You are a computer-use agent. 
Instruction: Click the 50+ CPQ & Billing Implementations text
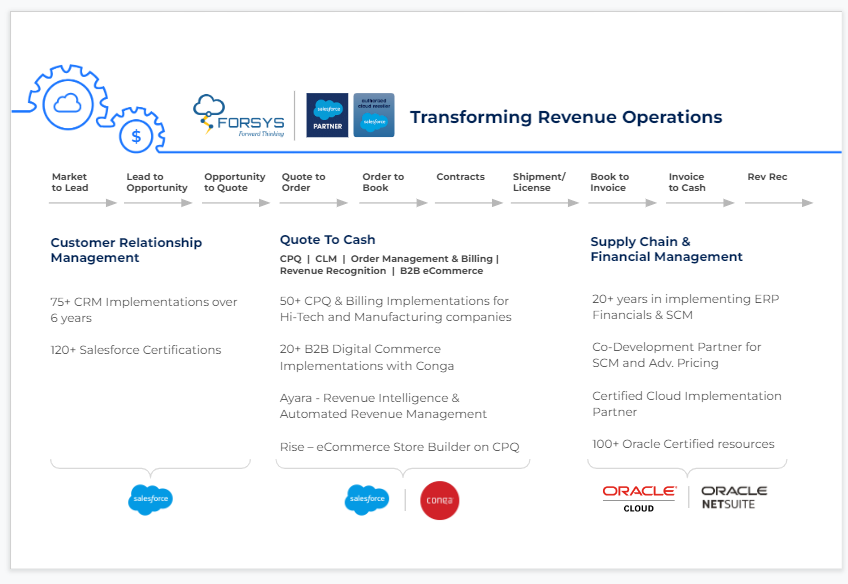coord(395,309)
